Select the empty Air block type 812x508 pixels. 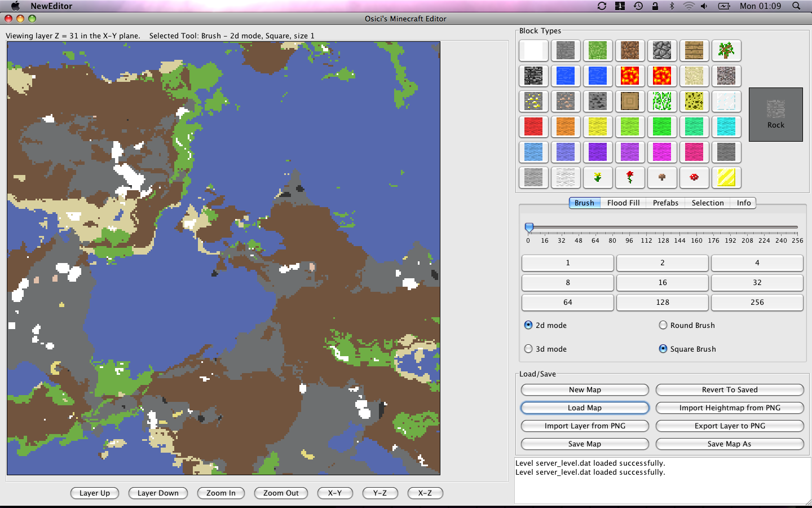(533, 51)
